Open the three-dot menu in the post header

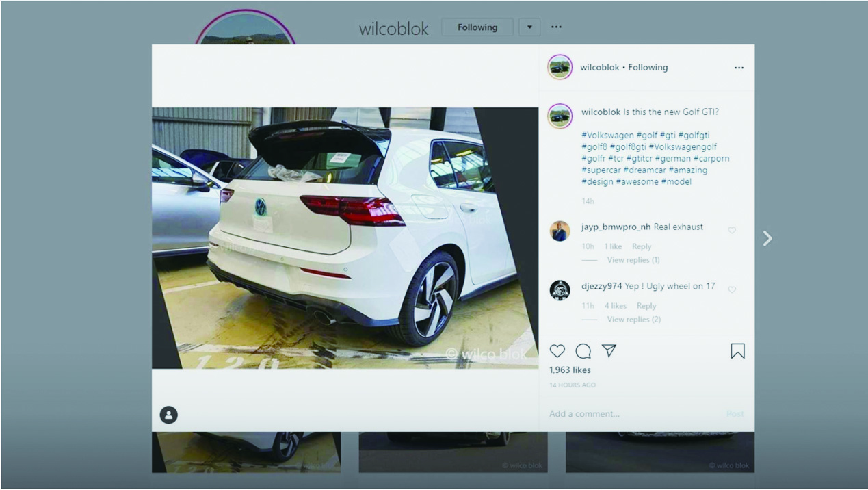click(739, 68)
